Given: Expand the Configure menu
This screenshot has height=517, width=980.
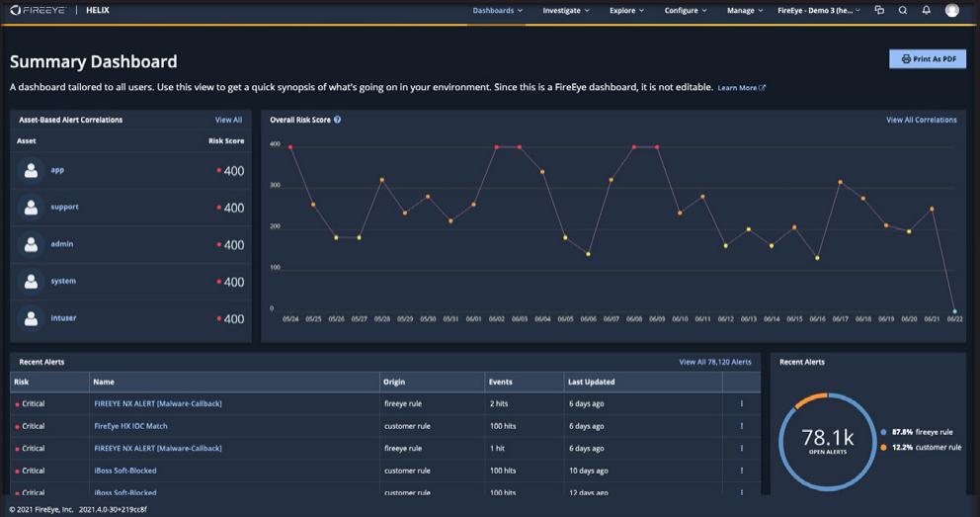Looking at the screenshot, I should 686,10.
